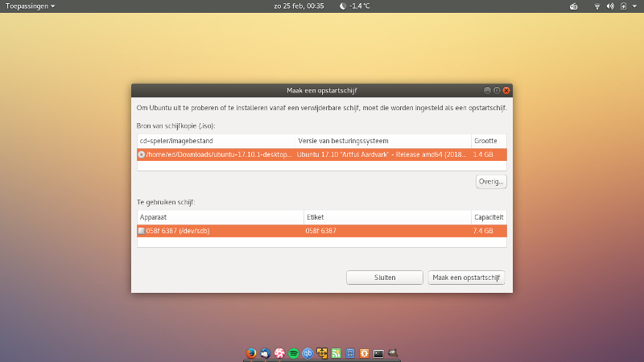Open the pink swirl app in the dock

[x=279, y=353]
